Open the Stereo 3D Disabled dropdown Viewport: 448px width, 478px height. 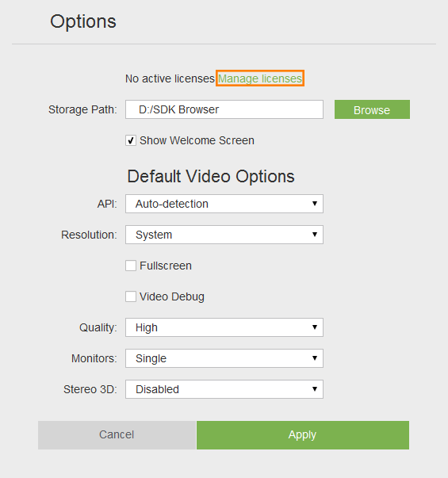click(x=224, y=389)
